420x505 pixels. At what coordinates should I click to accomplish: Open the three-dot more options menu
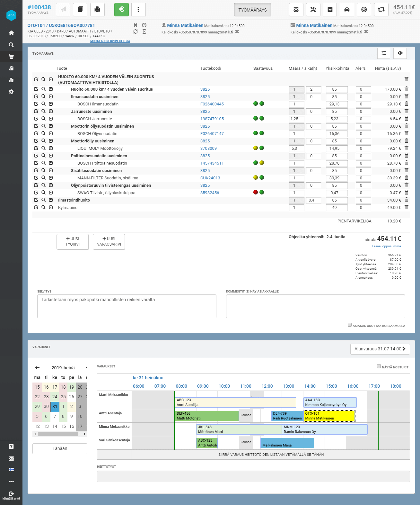pos(138,10)
